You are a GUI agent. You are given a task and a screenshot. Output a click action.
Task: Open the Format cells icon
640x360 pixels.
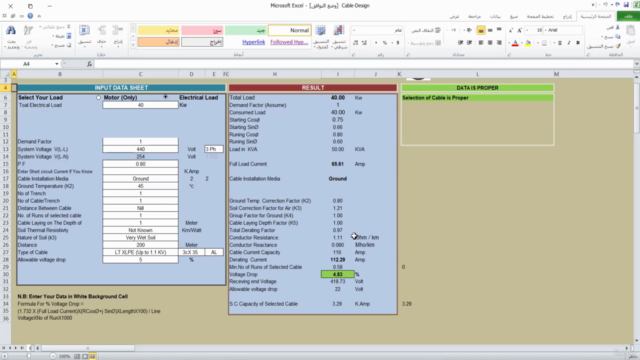click(x=84, y=31)
